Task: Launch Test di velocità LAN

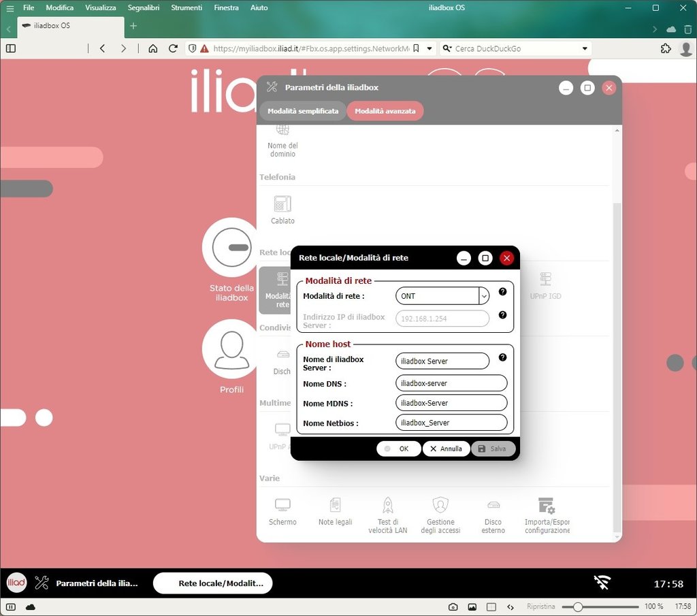Action: pyautogui.click(x=387, y=515)
